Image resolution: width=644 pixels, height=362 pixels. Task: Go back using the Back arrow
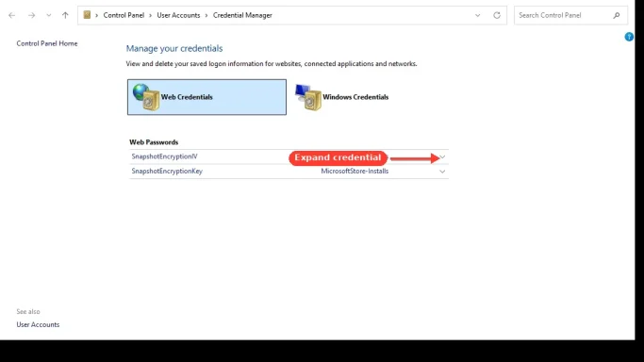12,15
